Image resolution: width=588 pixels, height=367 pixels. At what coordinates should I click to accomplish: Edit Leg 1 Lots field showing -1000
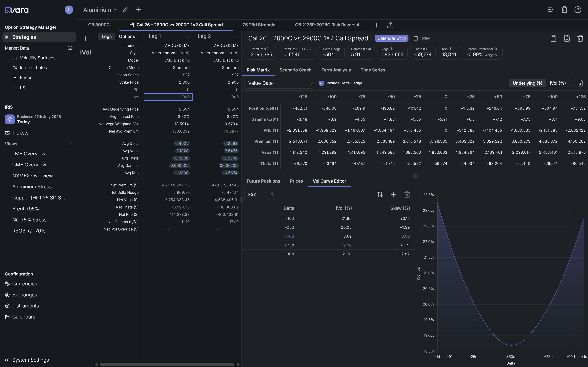[168, 97]
